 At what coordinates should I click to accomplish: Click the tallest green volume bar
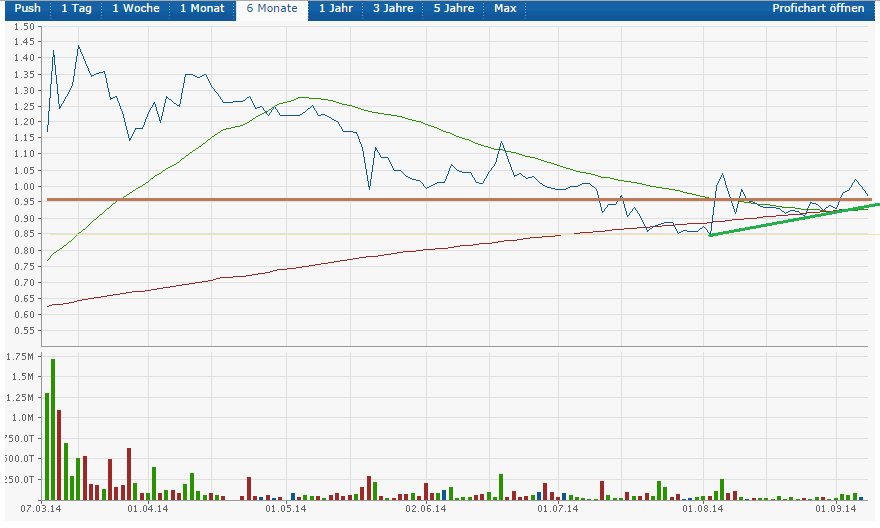[x=53, y=430]
